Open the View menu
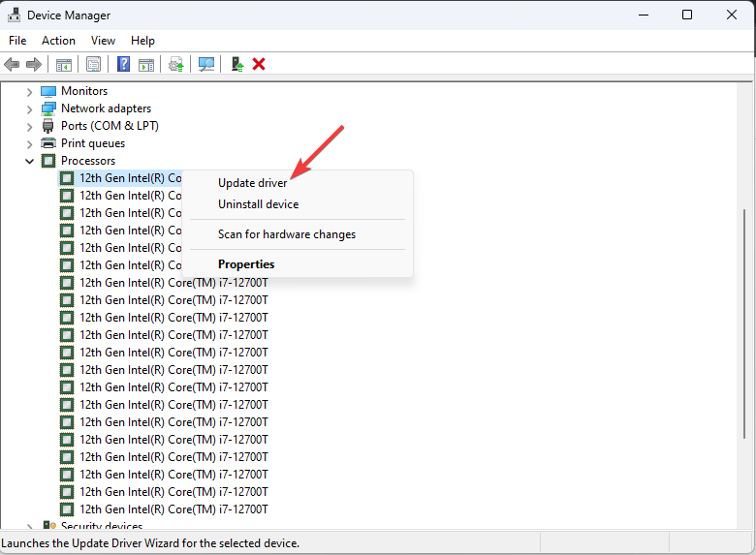The width and height of the screenshot is (756, 555). [x=103, y=41]
